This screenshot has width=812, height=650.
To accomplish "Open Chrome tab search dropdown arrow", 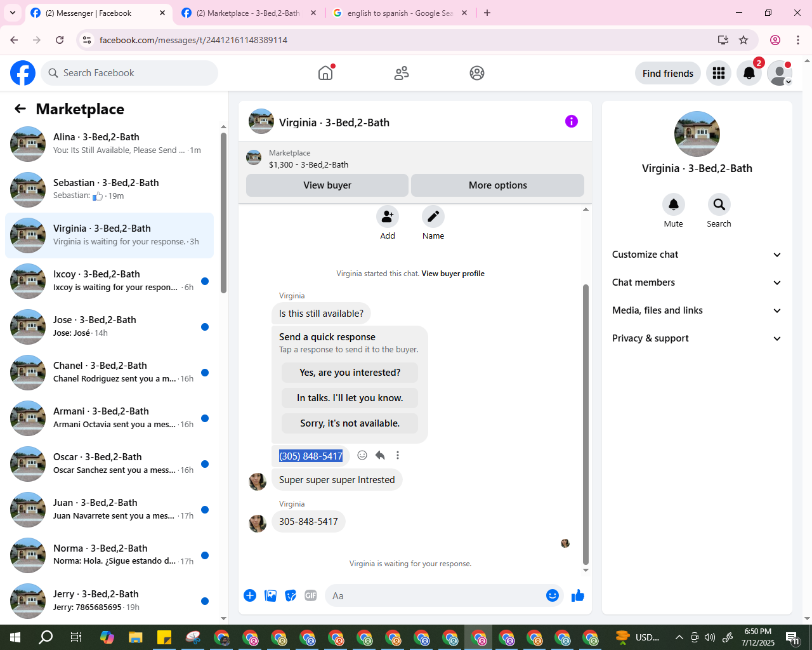I will pos(13,13).
